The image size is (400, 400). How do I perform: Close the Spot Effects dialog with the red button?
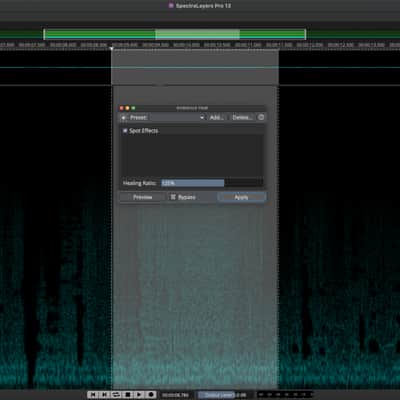(122, 108)
